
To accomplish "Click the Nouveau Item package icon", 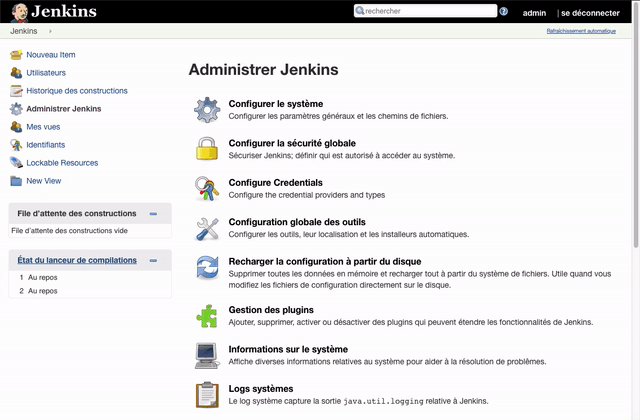I will click(x=16, y=55).
